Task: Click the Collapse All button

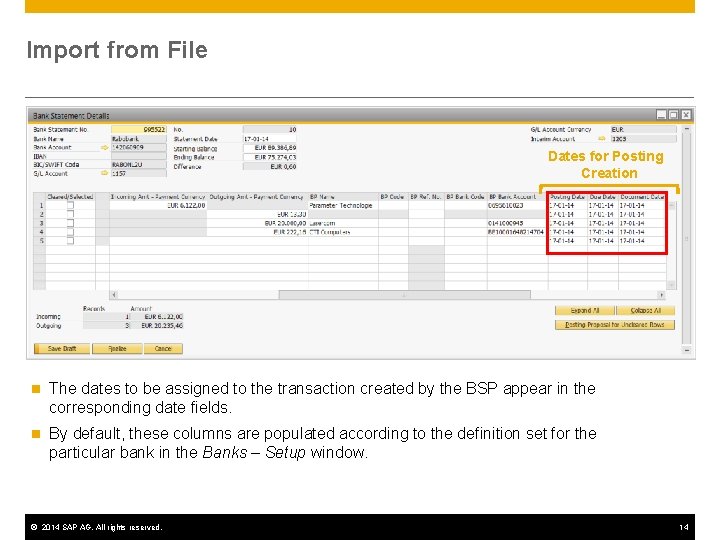Action: (646, 310)
